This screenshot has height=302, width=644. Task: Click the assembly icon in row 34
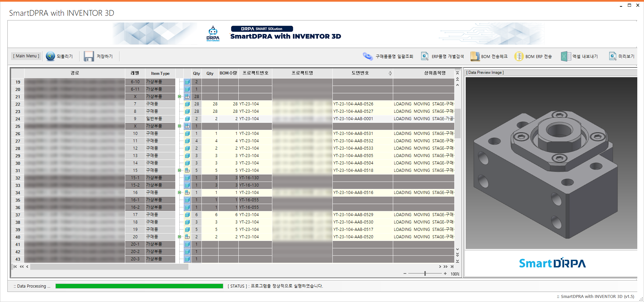tap(187, 193)
